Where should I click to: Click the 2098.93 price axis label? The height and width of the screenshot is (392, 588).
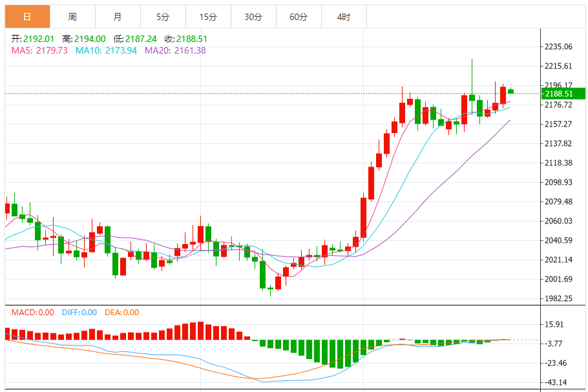pos(558,183)
